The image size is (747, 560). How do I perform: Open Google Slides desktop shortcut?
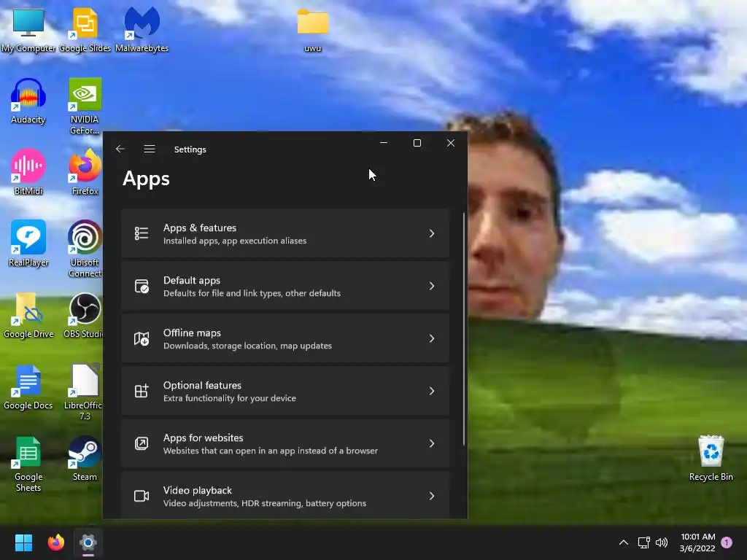point(85,30)
